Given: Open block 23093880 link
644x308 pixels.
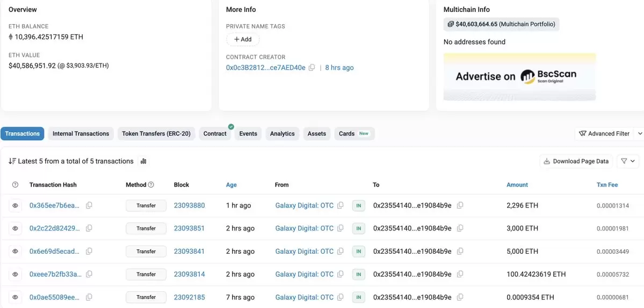Looking at the screenshot, I should coord(190,205).
